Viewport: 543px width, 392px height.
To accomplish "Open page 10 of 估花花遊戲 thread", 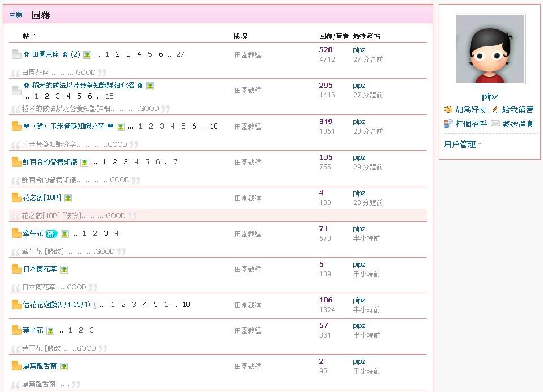I will [186, 305].
